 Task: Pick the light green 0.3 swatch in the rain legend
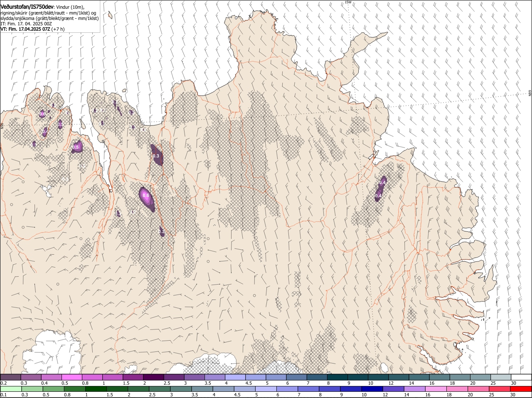[x=32, y=389]
